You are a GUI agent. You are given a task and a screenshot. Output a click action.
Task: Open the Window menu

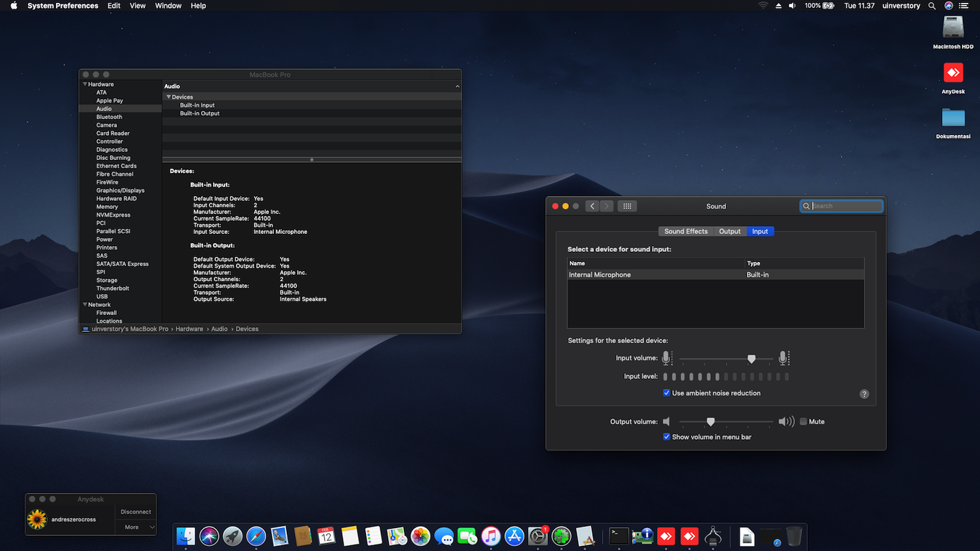[x=169, y=6]
